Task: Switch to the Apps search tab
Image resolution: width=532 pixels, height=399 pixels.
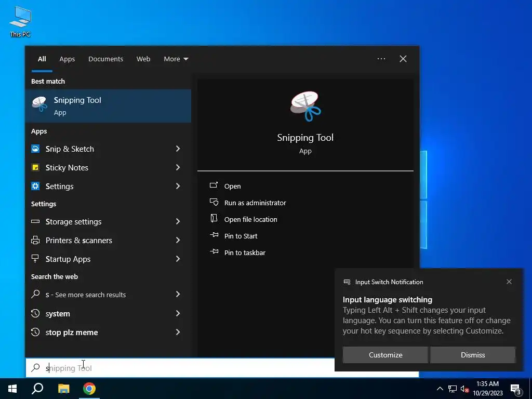Action: coord(67,59)
